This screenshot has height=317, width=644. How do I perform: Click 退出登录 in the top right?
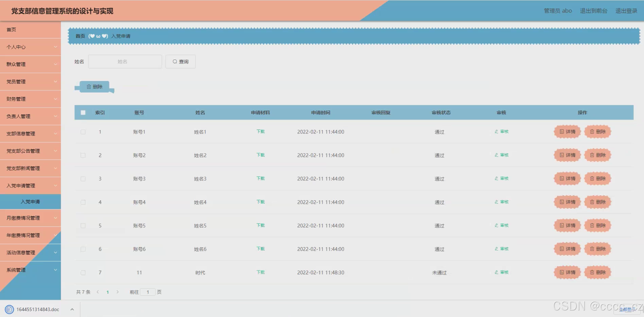[x=626, y=11]
